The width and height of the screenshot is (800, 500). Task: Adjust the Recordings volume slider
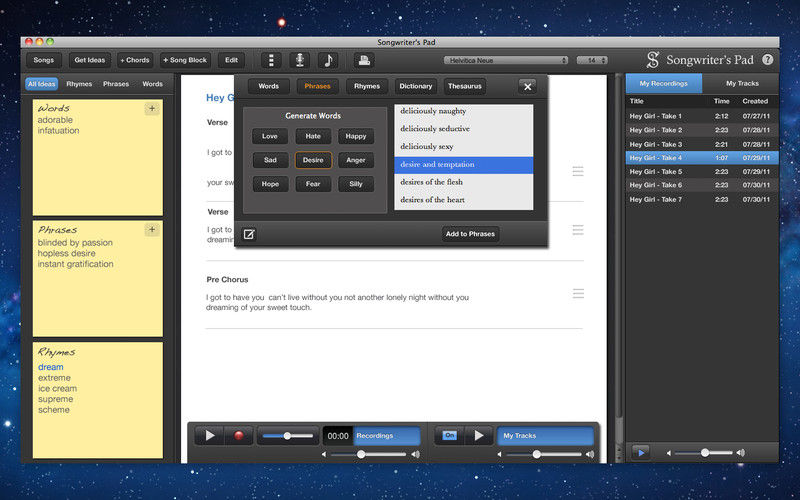pyautogui.click(x=368, y=454)
